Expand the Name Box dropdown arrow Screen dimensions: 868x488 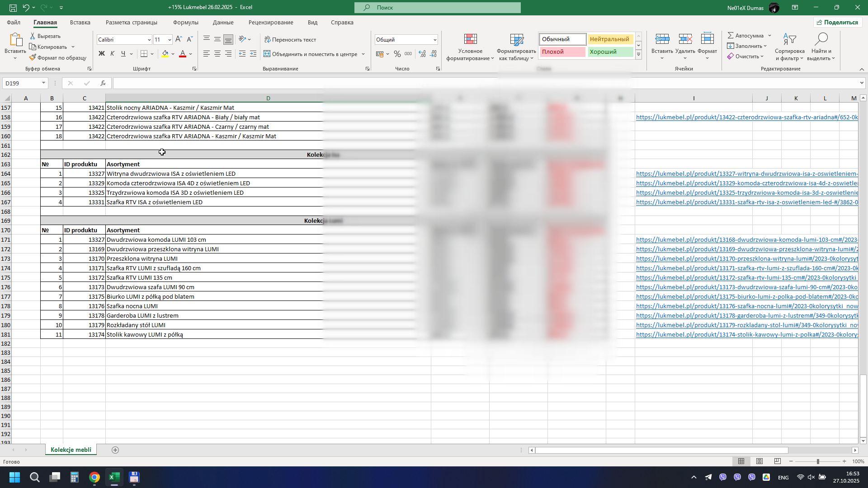tap(43, 83)
